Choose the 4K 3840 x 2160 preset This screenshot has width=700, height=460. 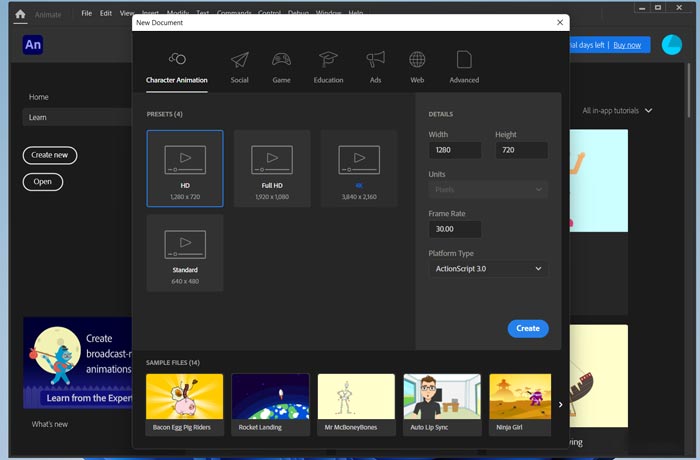pyautogui.click(x=359, y=168)
